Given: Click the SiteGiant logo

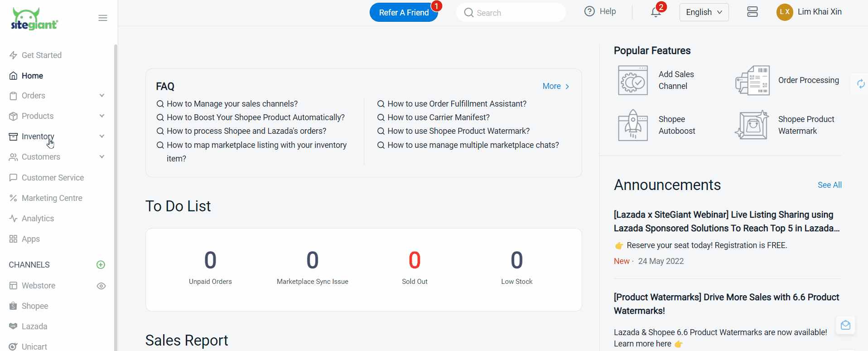Looking at the screenshot, I should 34,19.
